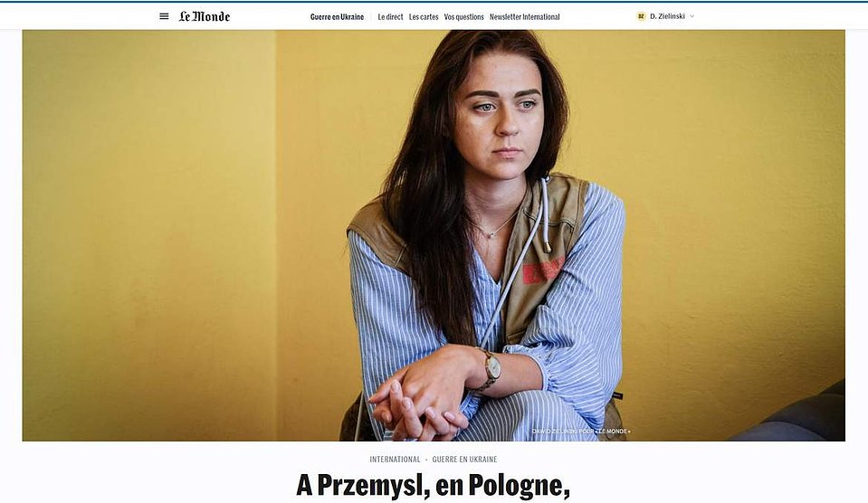Image resolution: width=868 pixels, height=503 pixels.
Task: Open Newsletter International link
Action: pyautogui.click(x=524, y=17)
